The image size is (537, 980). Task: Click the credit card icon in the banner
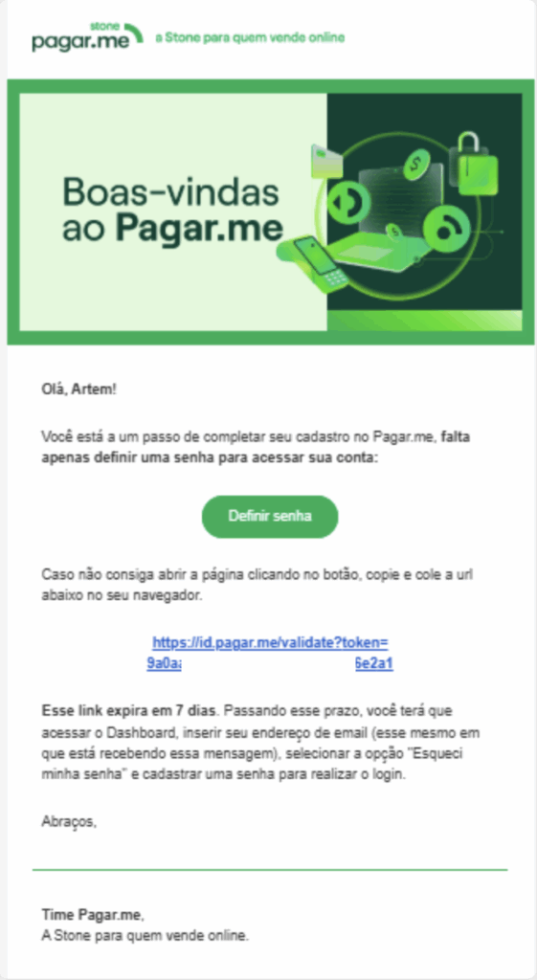pyautogui.click(x=327, y=160)
